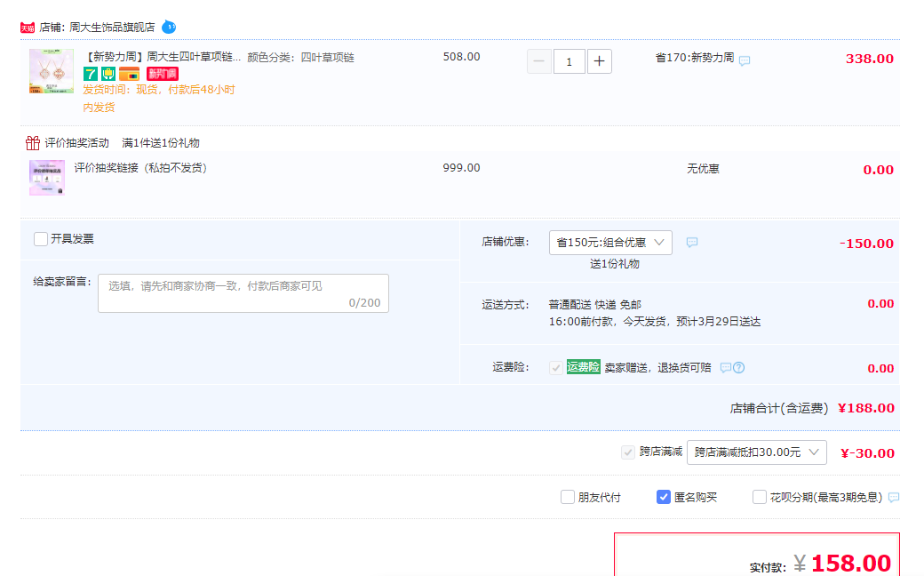Toggle the 跨店满减 checkbox
Viewport: 924px width, 576px height.
point(628,452)
